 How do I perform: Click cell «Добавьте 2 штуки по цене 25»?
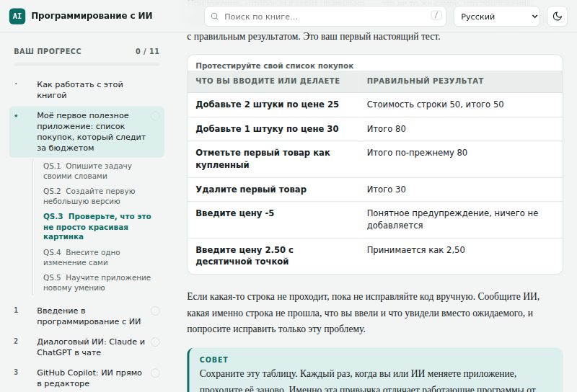click(x=273, y=104)
